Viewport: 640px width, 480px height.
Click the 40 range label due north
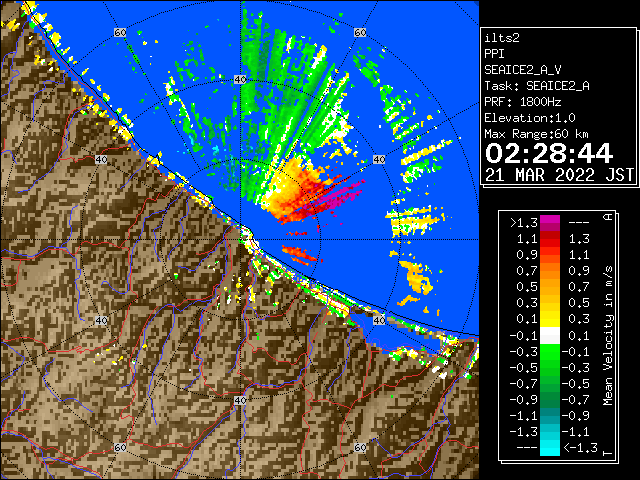pos(240,80)
